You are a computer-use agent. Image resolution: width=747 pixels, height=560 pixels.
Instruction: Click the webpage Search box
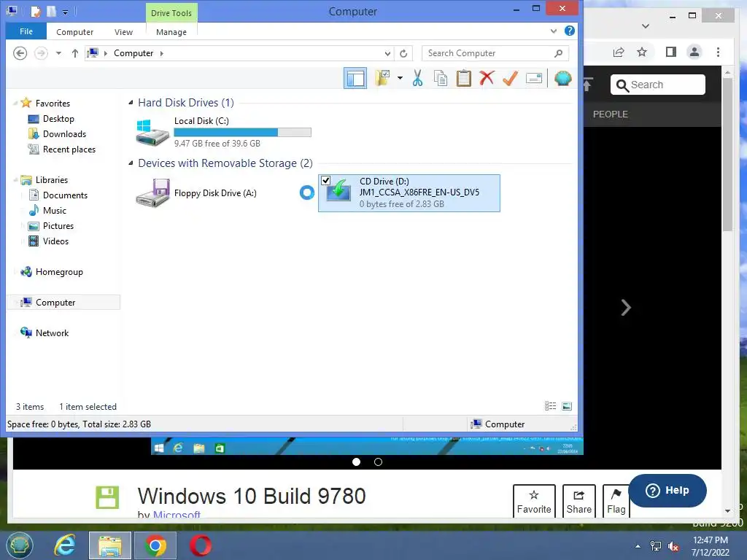pyautogui.click(x=657, y=85)
